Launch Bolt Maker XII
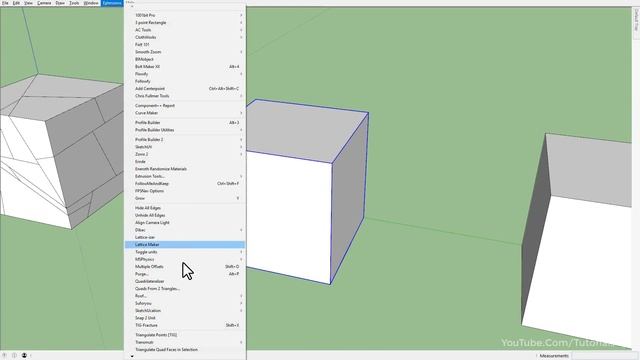This screenshot has width=640, height=360. tap(184, 67)
